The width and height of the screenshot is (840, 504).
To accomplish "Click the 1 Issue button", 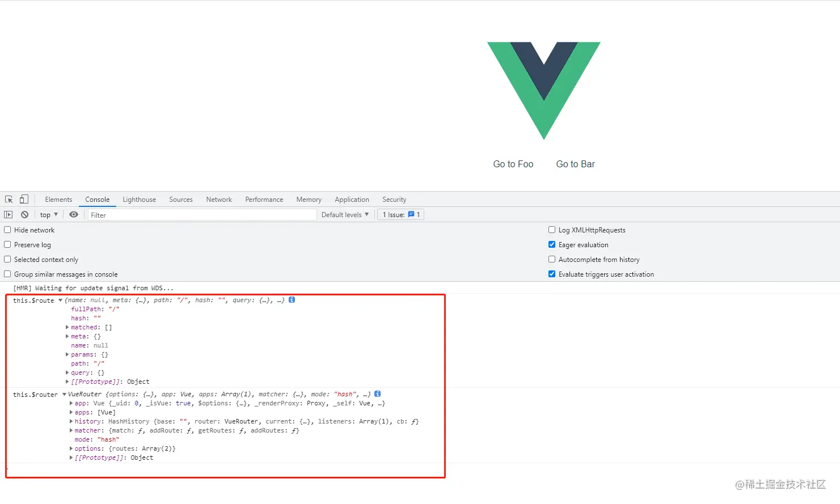I will (401, 215).
